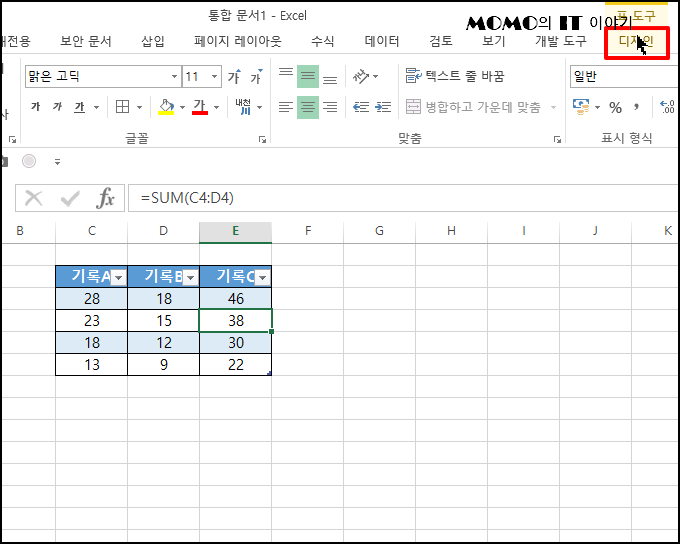Toggle center horizontal alignment

(x=308, y=107)
